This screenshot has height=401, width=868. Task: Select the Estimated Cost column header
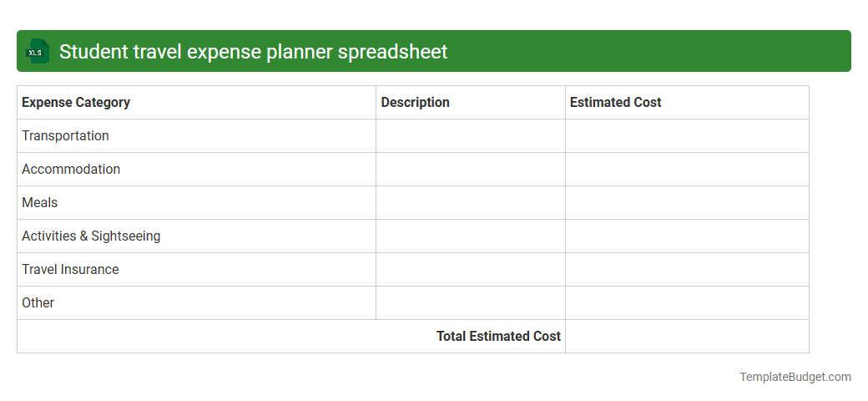click(x=687, y=103)
